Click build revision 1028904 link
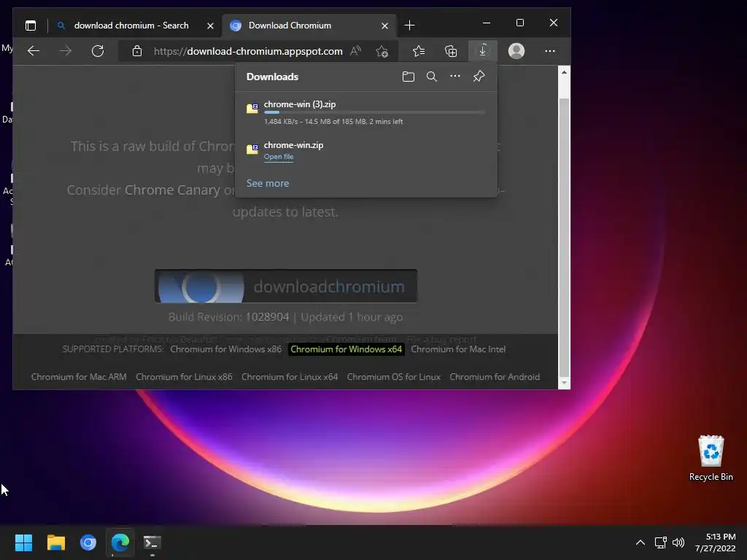Viewport: 747px width, 560px height. [x=267, y=317]
